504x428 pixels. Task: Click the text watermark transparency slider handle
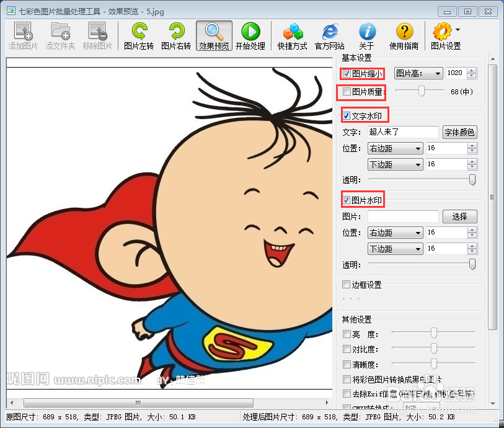coord(472,180)
